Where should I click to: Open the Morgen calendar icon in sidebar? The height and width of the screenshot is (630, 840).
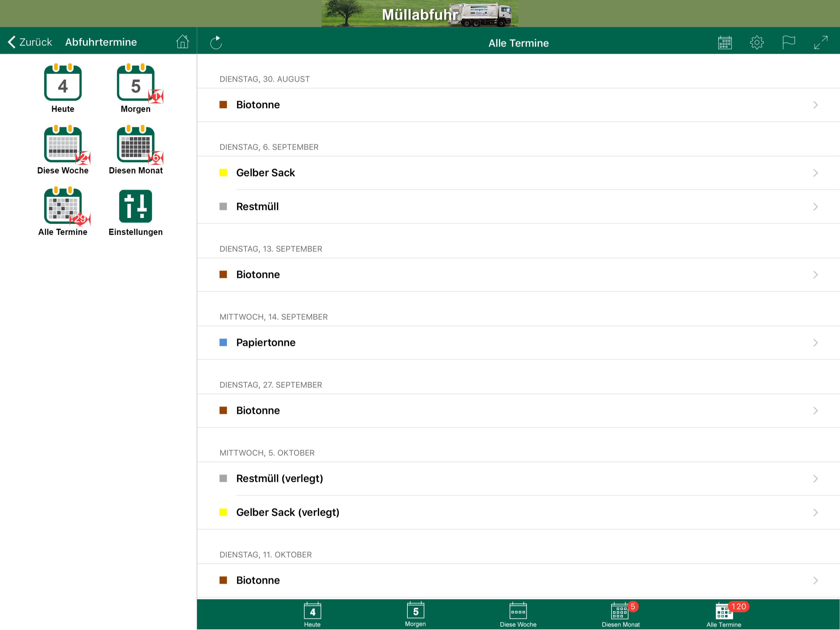pos(136,82)
